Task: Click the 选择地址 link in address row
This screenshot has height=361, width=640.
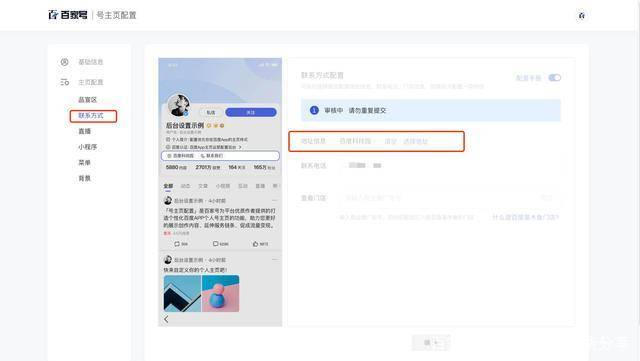Action: point(416,141)
